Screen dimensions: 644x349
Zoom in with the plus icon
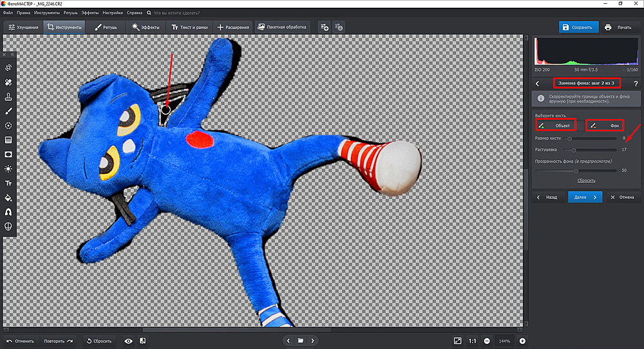tap(522, 341)
